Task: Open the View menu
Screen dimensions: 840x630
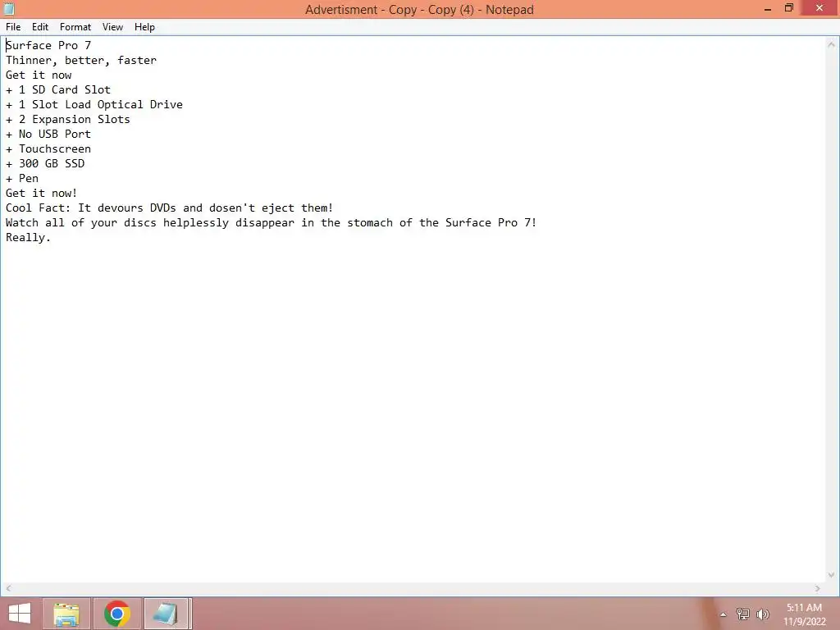Action: [112, 27]
